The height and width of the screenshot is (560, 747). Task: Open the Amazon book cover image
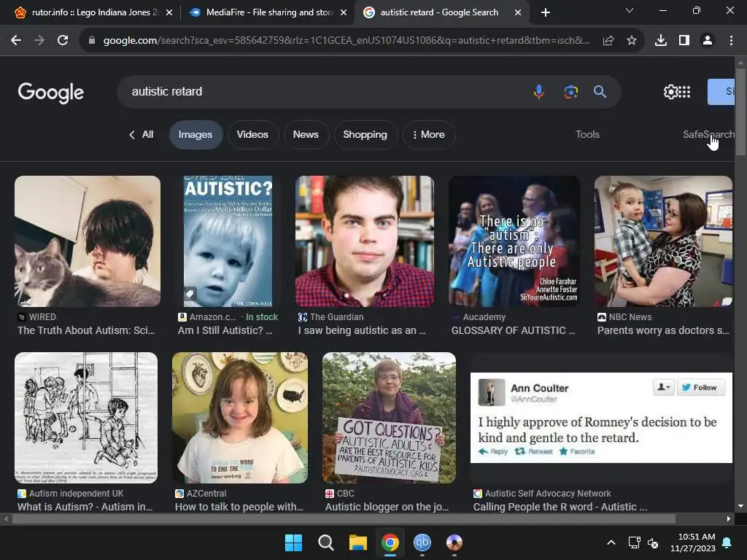[x=228, y=241]
